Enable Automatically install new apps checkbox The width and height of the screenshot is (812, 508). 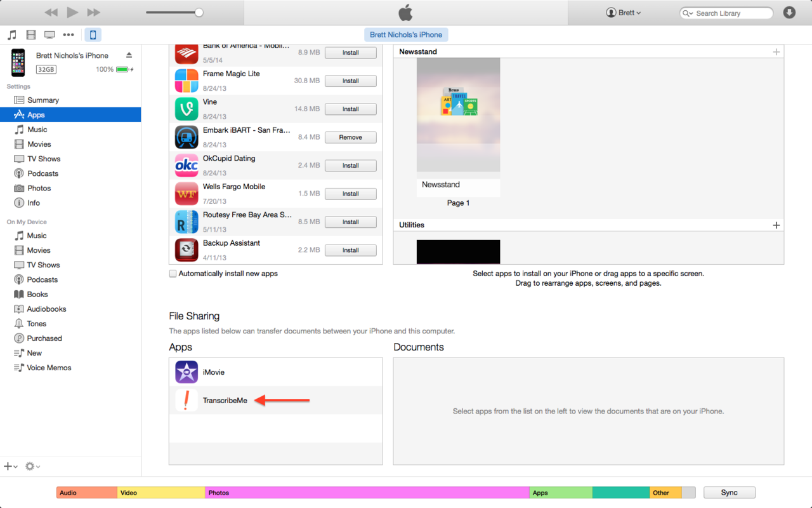tap(173, 274)
